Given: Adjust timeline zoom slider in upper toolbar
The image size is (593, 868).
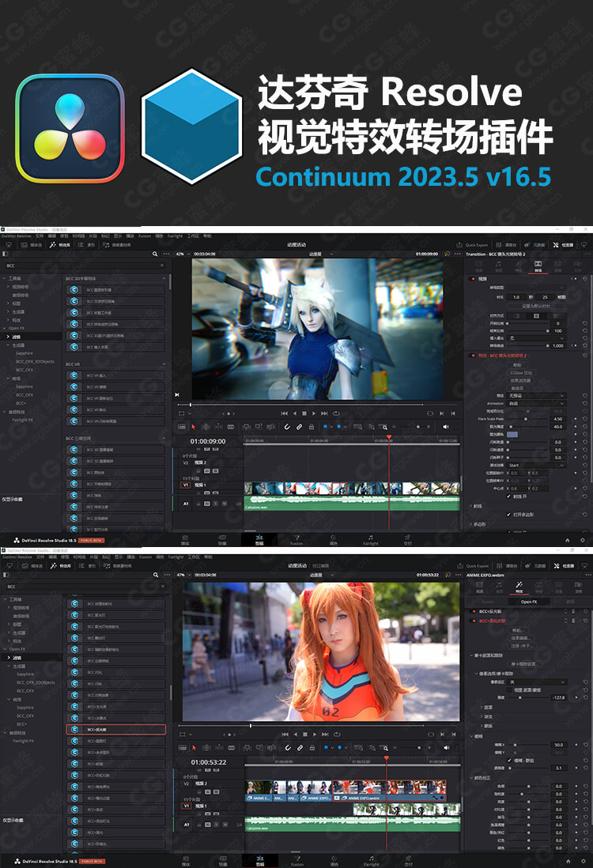Looking at the screenshot, I should point(418,427).
